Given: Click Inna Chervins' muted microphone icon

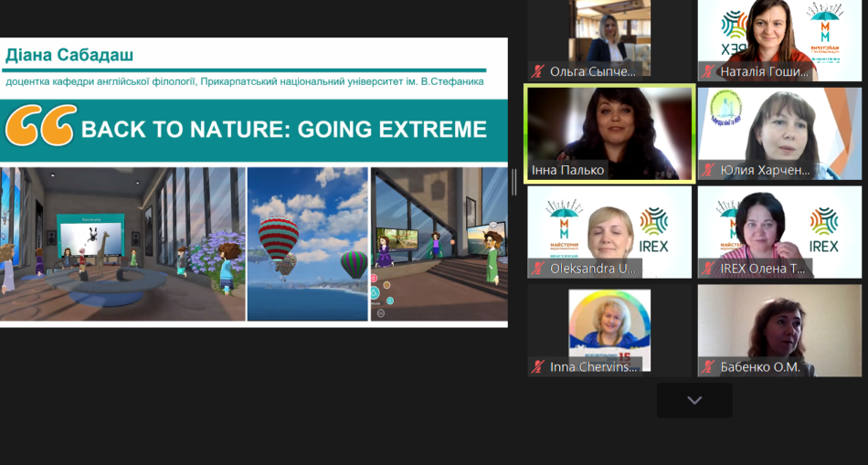Looking at the screenshot, I should (x=539, y=367).
